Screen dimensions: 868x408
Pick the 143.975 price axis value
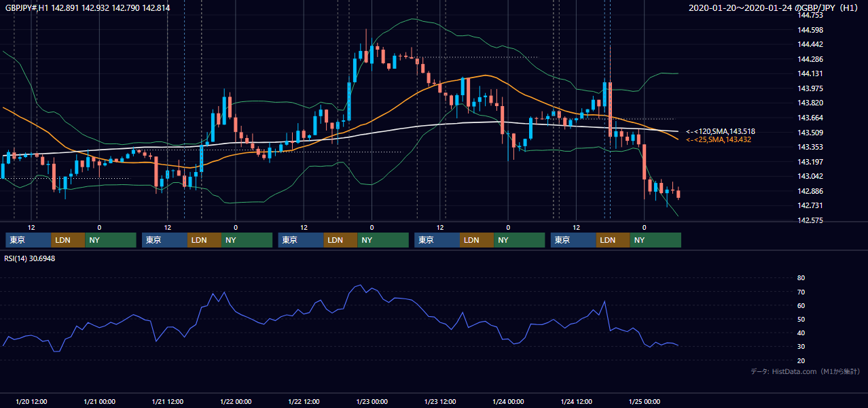[811, 88]
